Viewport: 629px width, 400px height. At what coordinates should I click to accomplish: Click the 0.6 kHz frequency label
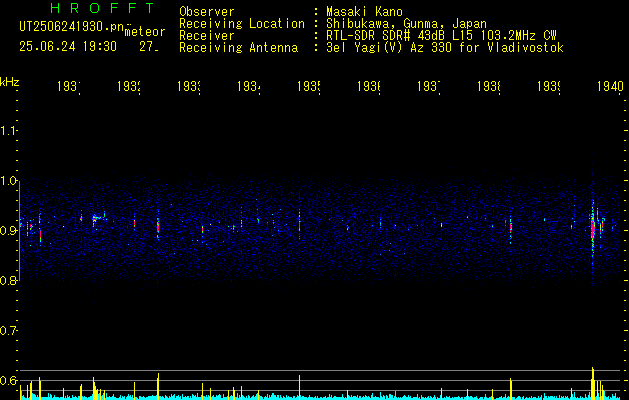pos(9,380)
